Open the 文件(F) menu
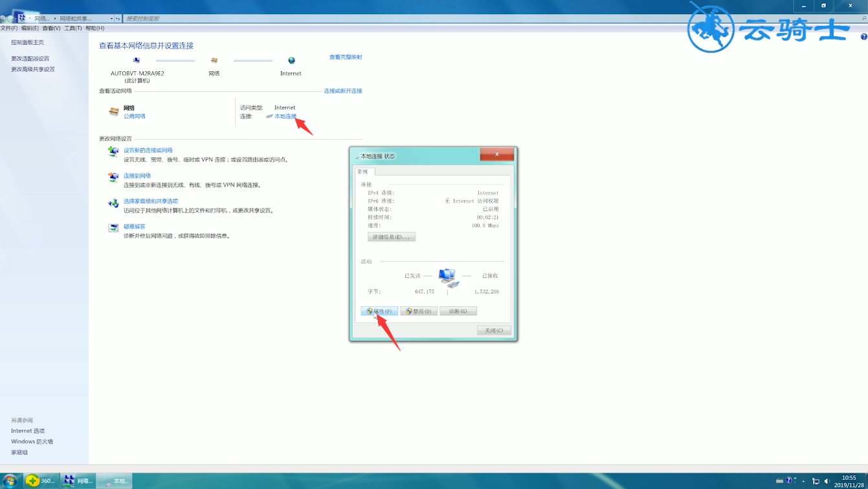 coord(9,28)
